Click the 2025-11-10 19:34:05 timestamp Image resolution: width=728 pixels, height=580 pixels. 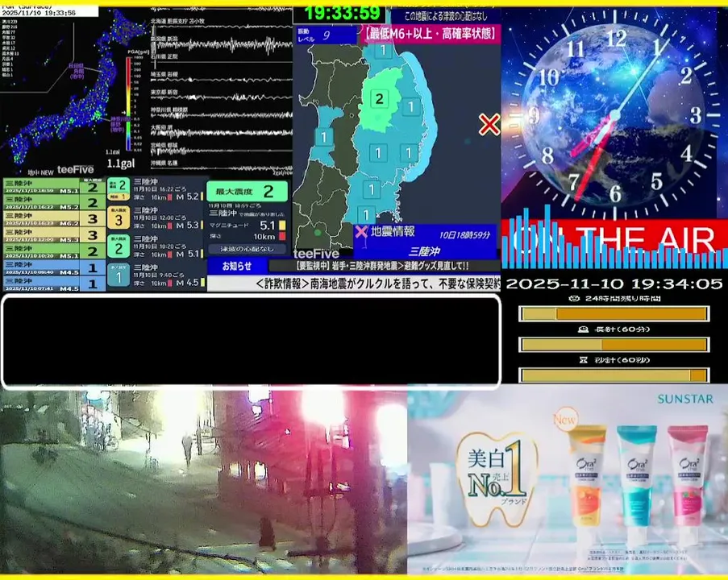(x=614, y=284)
